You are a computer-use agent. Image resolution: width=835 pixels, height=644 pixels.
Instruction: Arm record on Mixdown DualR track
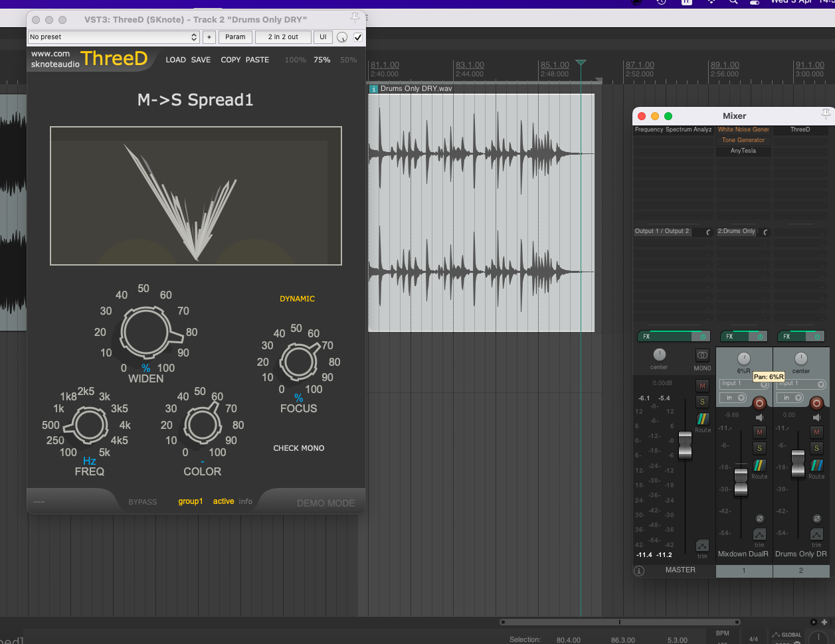[x=759, y=403]
